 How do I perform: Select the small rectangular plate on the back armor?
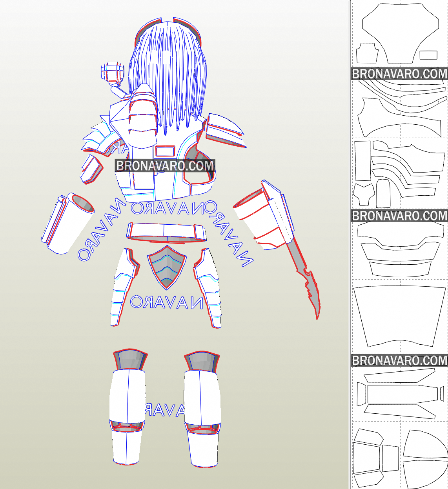click(x=165, y=151)
